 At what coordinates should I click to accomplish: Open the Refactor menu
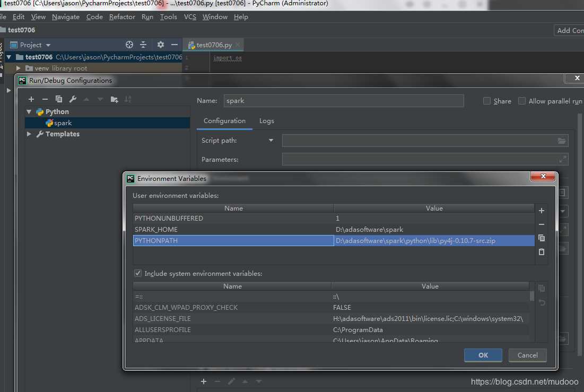[122, 17]
